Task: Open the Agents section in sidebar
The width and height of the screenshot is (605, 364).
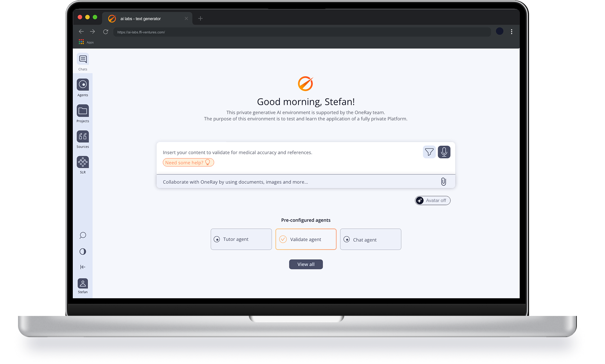Action: pyautogui.click(x=83, y=85)
